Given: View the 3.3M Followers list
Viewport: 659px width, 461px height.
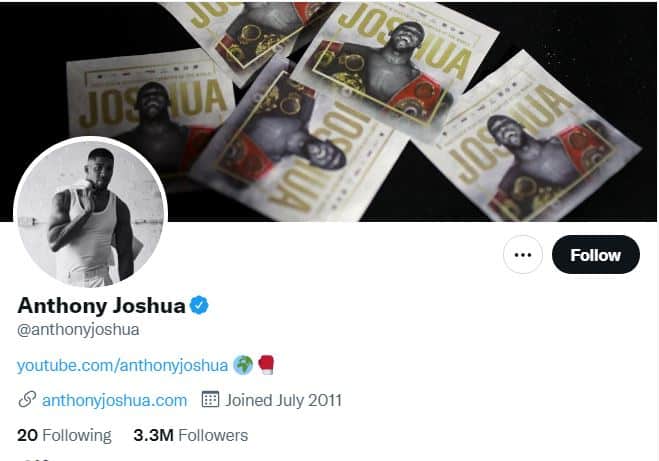Looking at the screenshot, I should pyautogui.click(x=190, y=435).
